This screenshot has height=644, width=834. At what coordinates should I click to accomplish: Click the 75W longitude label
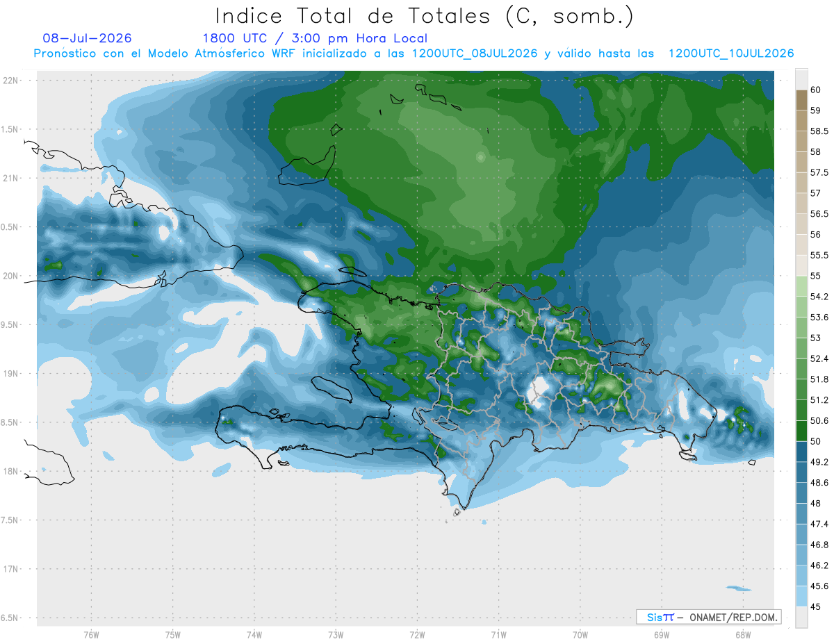173,635
